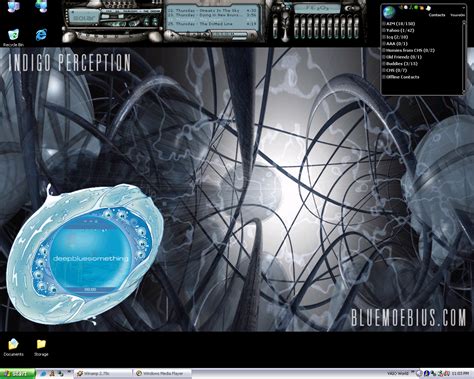Click the green status icon in Trillian
The image size is (474, 379).
tap(416, 7)
